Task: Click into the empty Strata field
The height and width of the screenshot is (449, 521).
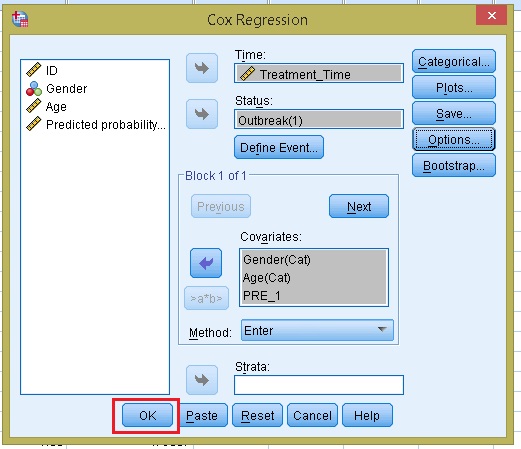Action: (319, 385)
